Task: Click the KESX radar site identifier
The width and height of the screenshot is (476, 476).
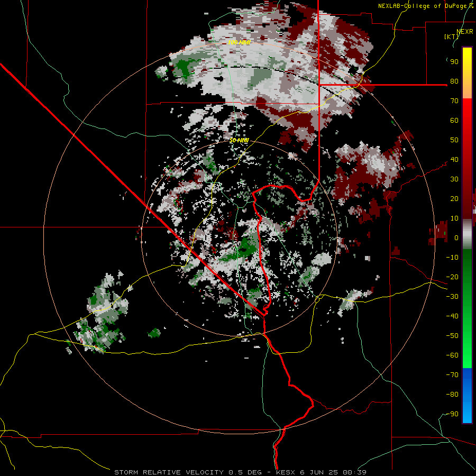Action: [x=286, y=472]
